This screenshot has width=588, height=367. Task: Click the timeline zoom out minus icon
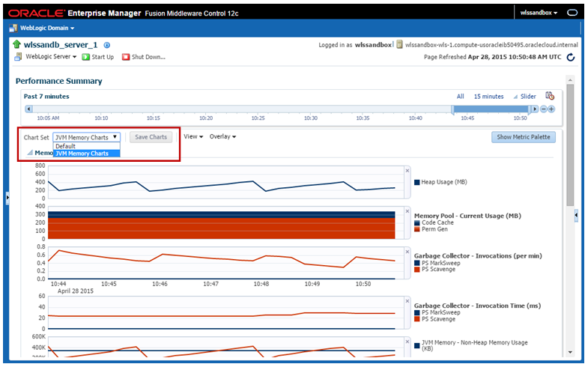tap(543, 109)
